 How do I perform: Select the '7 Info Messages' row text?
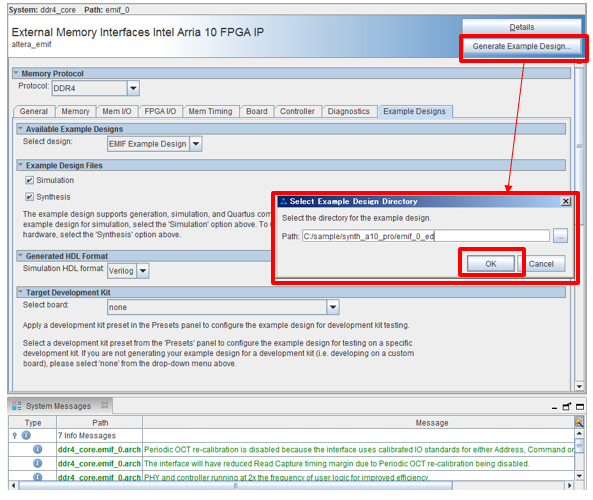[x=87, y=436]
